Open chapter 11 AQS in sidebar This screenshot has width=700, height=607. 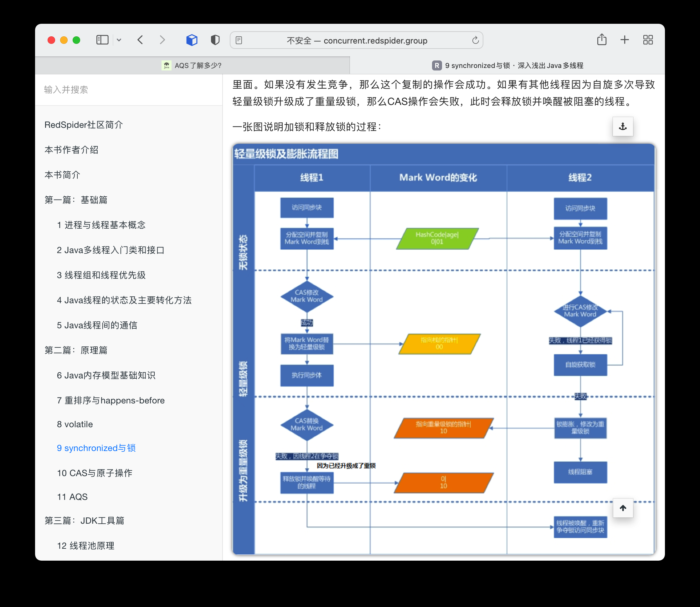coord(72,496)
